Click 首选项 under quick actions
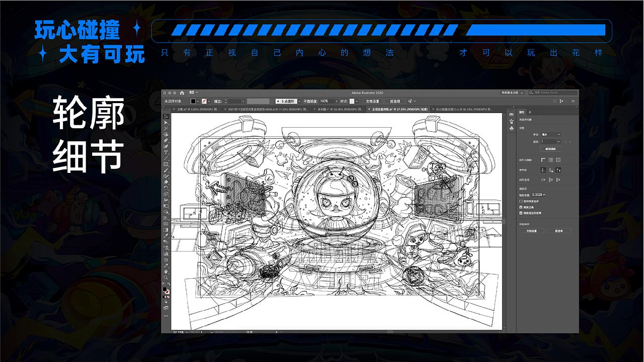The width and height of the screenshot is (644, 362). click(559, 231)
